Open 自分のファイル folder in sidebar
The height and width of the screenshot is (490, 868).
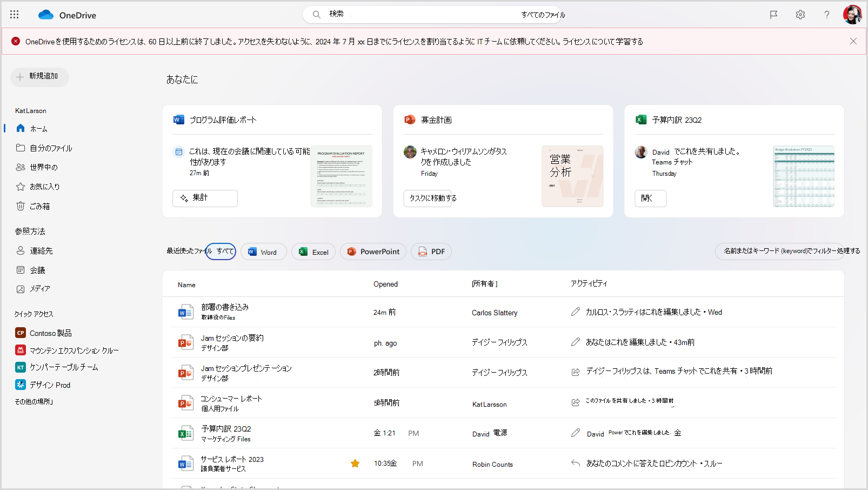coord(51,148)
